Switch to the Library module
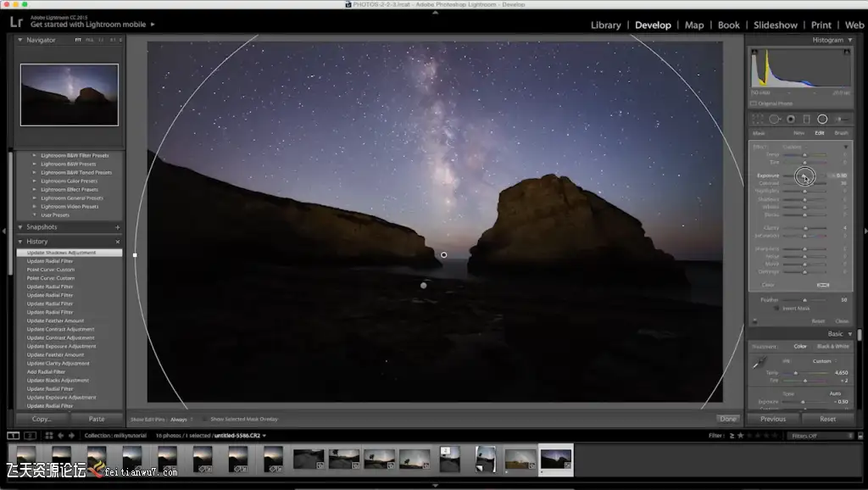The width and height of the screenshot is (868, 490). point(605,25)
